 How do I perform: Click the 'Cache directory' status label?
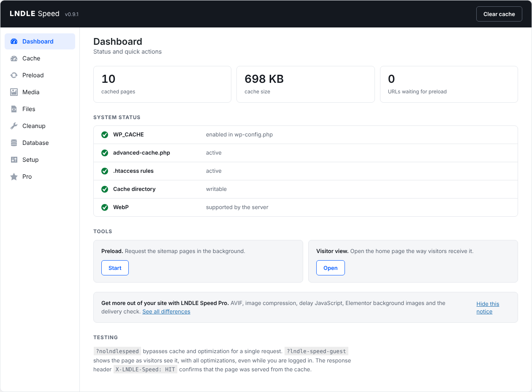(x=134, y=189)
